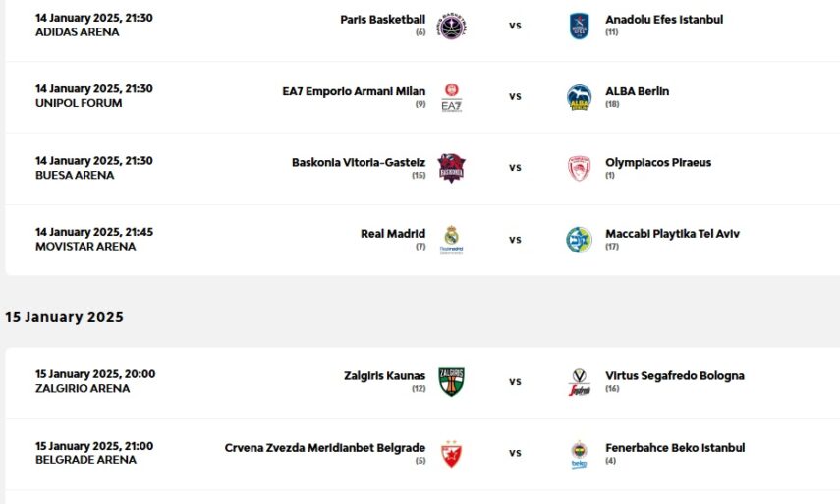The width and height of the screenshot is (840, 504).
Task: Click the 15 January 2025 date heading
Action: (64, 317)
